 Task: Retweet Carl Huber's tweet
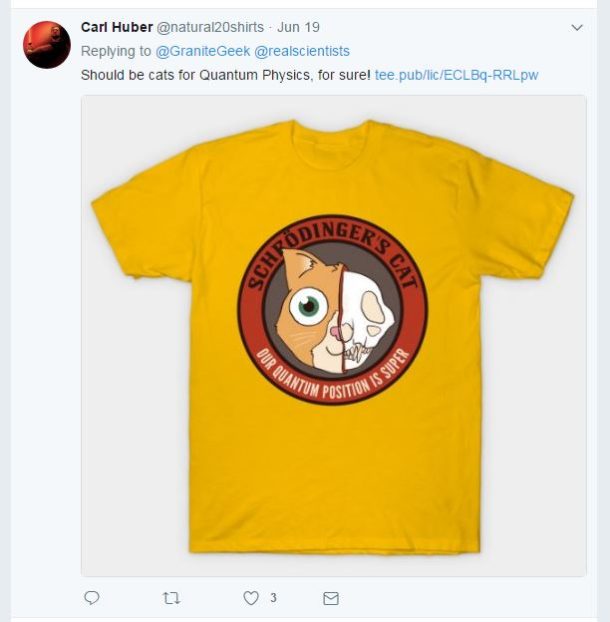[171, 598]
